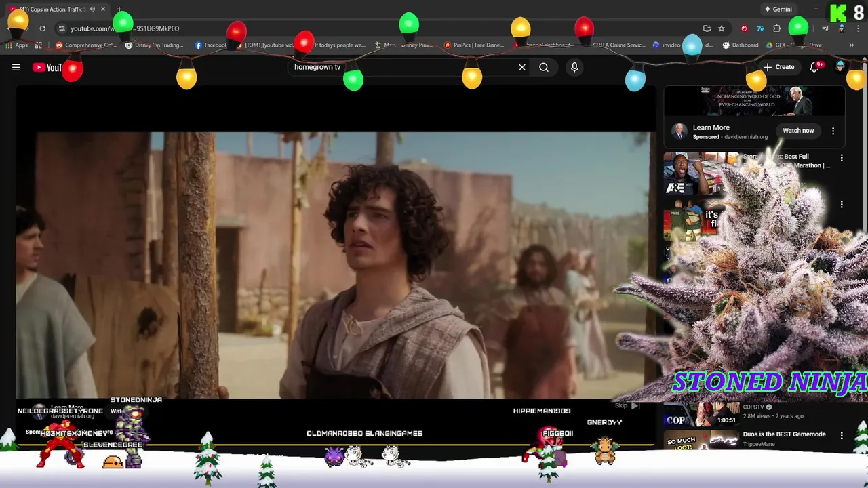Viewport: 868px width, 488px height.
Task: Open options for Duos is the BEST Gamemode
Action: pyautogui.click(x=842, y=436)
